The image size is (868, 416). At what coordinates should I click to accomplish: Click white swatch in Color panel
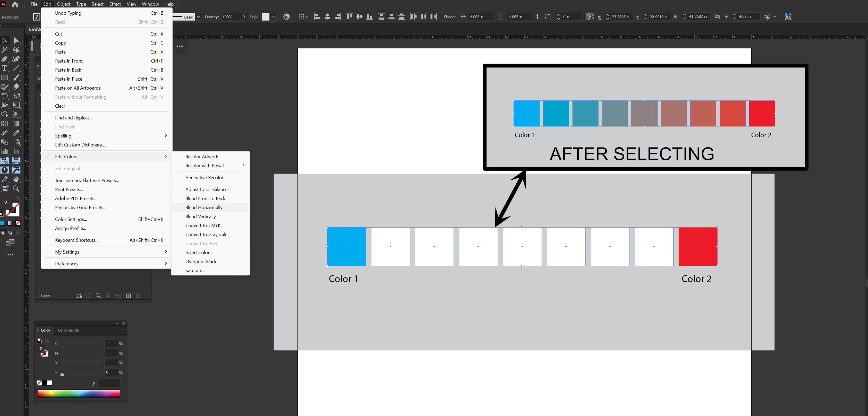click(x=50, y=383)
